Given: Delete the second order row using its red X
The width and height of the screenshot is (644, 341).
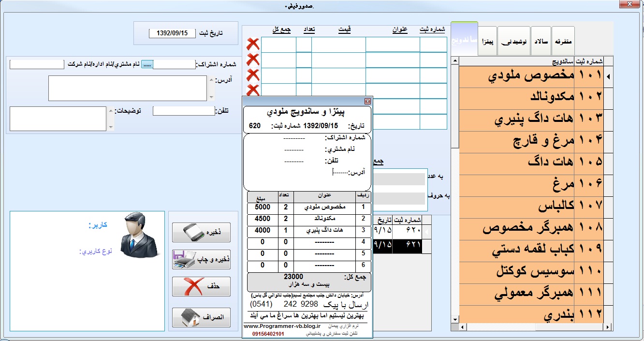Looking at the screenshot, I should [253, 60].
